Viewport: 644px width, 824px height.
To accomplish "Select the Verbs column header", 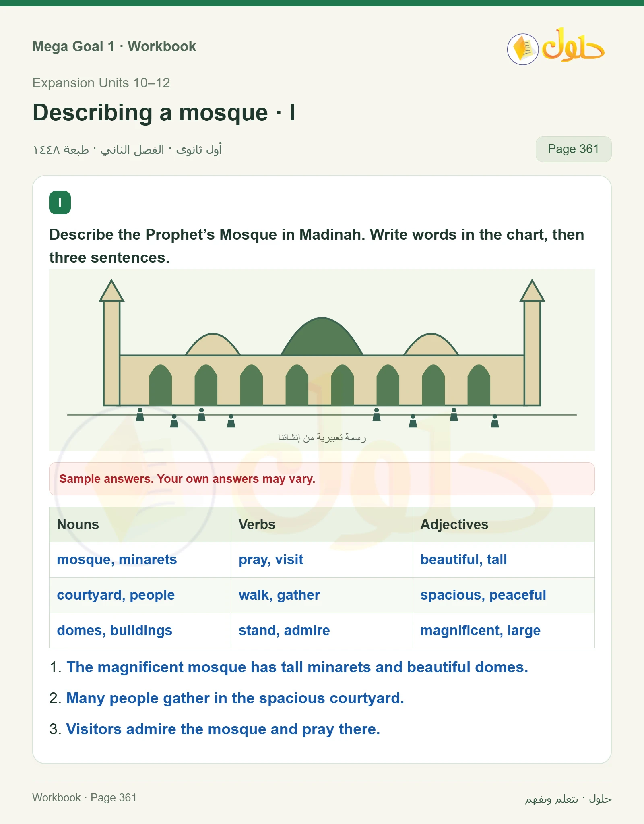I will [x=322, y=524].
